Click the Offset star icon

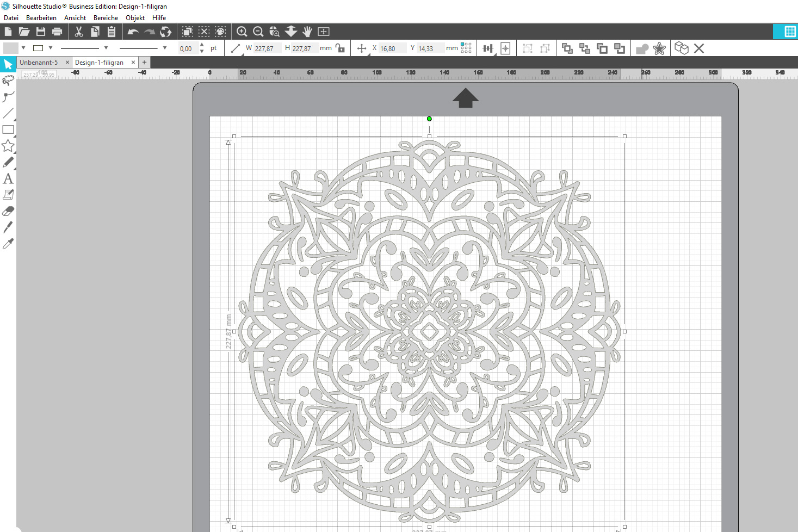[659, 48]
